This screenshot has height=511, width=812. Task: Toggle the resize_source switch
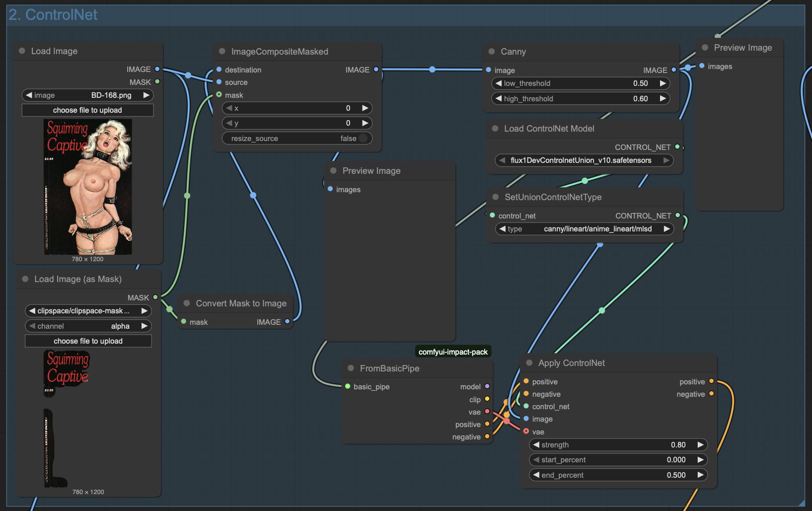363,138
